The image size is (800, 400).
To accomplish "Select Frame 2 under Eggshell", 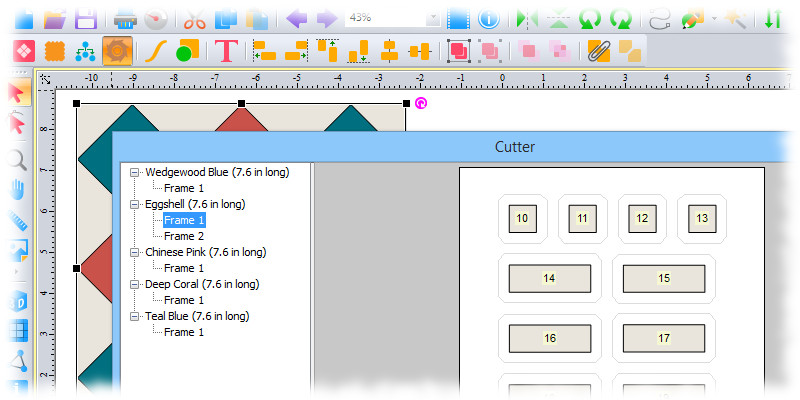I will [184, 236].
